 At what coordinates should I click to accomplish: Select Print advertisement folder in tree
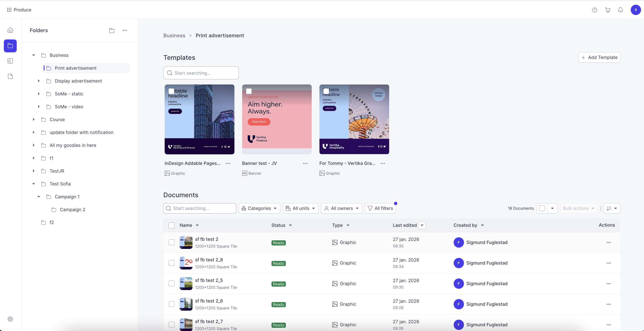click(86, 68)
